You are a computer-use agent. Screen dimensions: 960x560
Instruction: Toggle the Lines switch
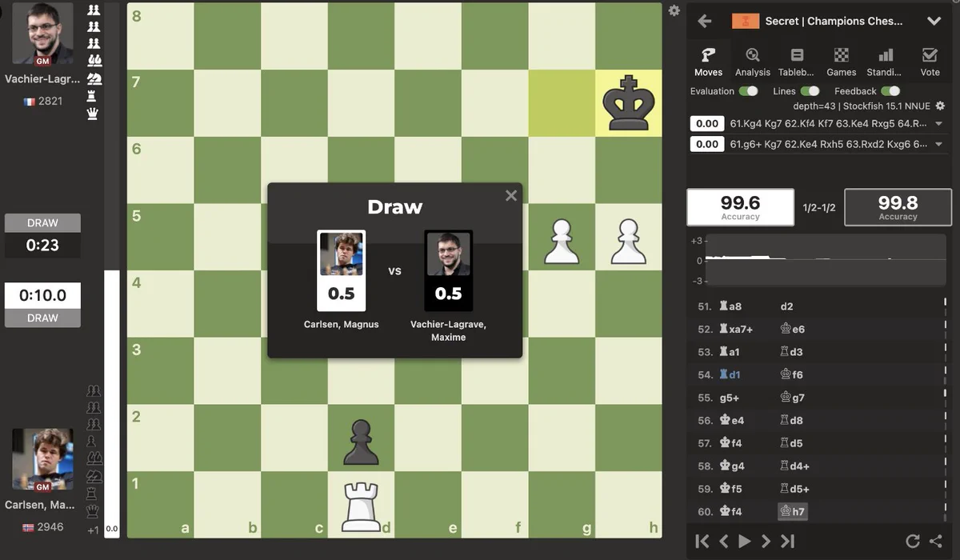tap(810, 91)
